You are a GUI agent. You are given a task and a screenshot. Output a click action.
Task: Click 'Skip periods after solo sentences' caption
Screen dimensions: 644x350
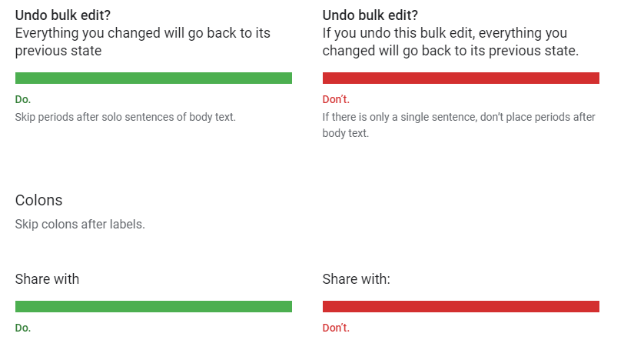click(x=125, y=117)
